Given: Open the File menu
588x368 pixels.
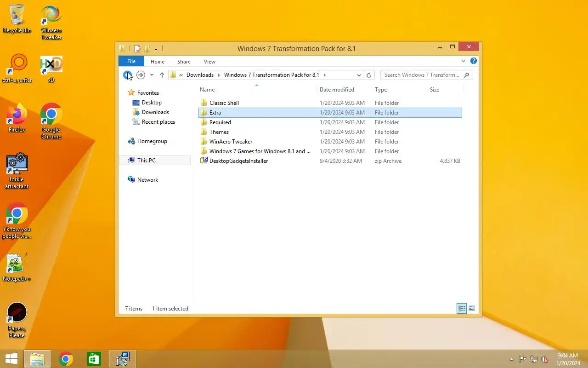Looking at the screenshot, I should coord(131,61).
